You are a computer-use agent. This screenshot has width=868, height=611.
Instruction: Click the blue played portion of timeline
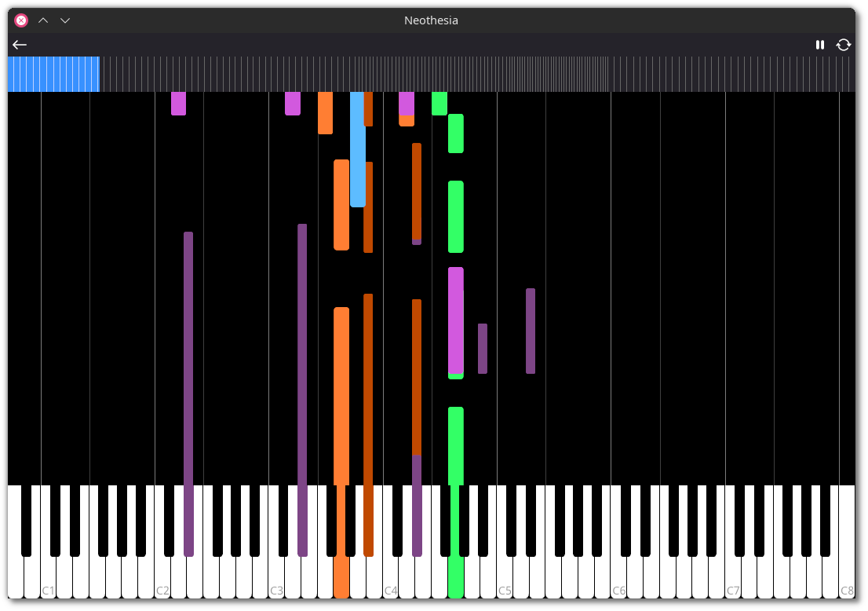click(53, 75)
